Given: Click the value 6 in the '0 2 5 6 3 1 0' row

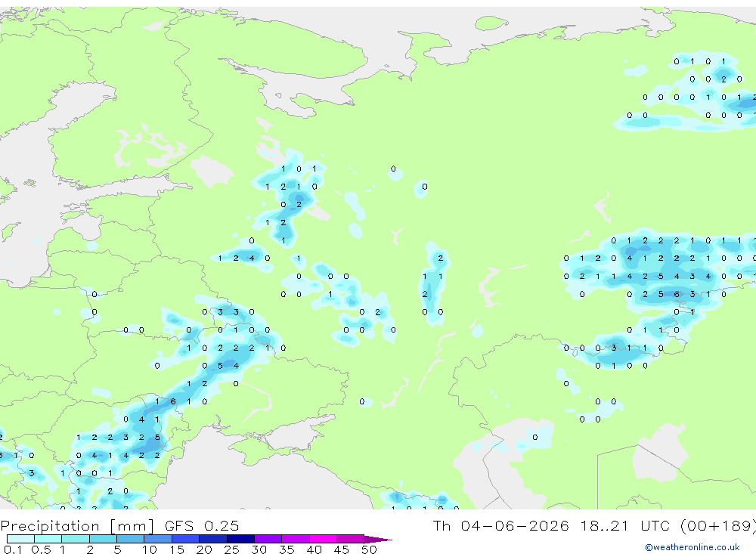Looking at the screenshot, I should tap(677, 294).
